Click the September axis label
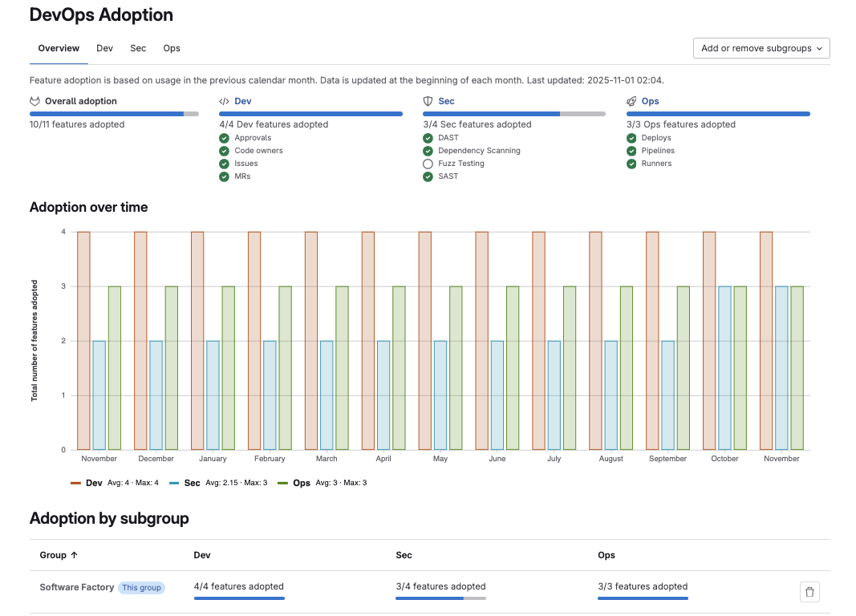Viewport: 856px width, 616px height. 667,459
